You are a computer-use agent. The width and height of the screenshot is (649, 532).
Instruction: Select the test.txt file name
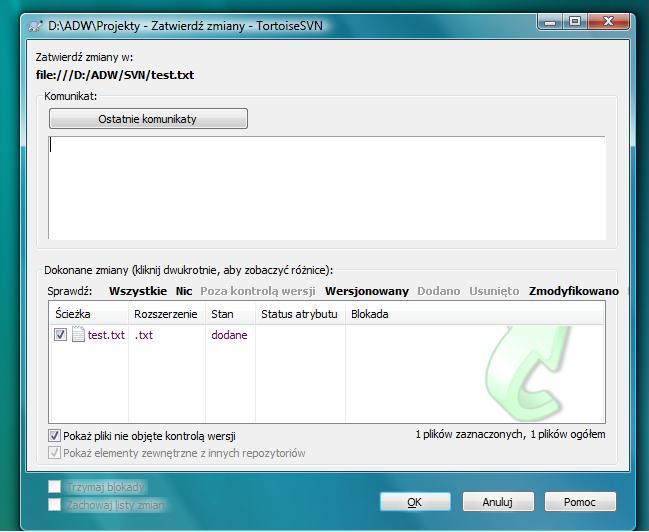(x=106, y=335)
